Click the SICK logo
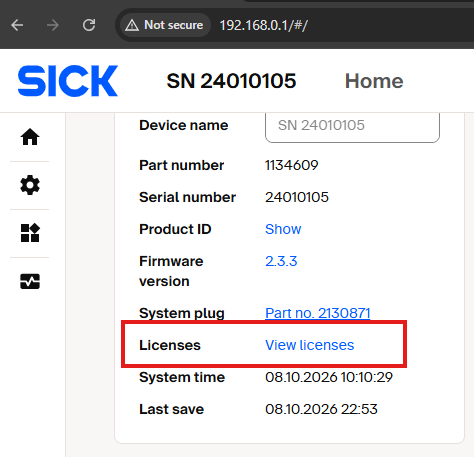Image resolution: width=474 pixels, height=457 pixels. pyautogui.click(x=68, y=81)
